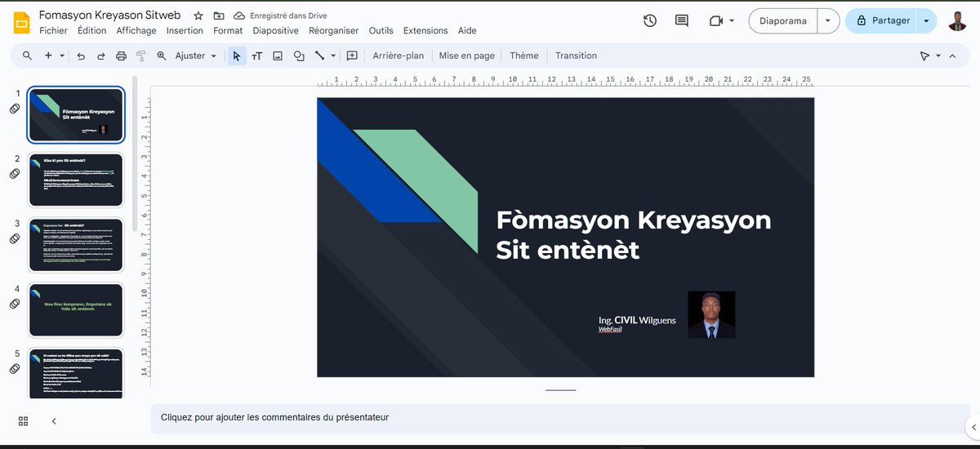The image size is (980, 449).
Task: Click the video call camera icon
Action: point(716,21)
